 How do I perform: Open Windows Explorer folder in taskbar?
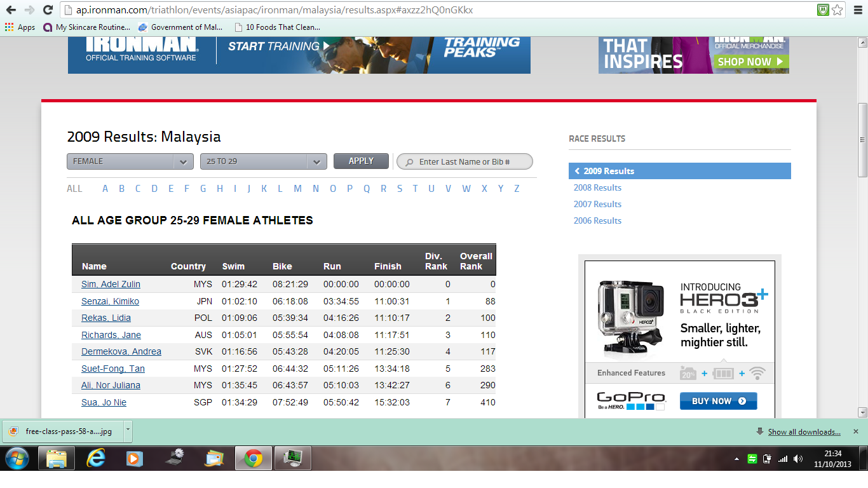tap(57, 458)
